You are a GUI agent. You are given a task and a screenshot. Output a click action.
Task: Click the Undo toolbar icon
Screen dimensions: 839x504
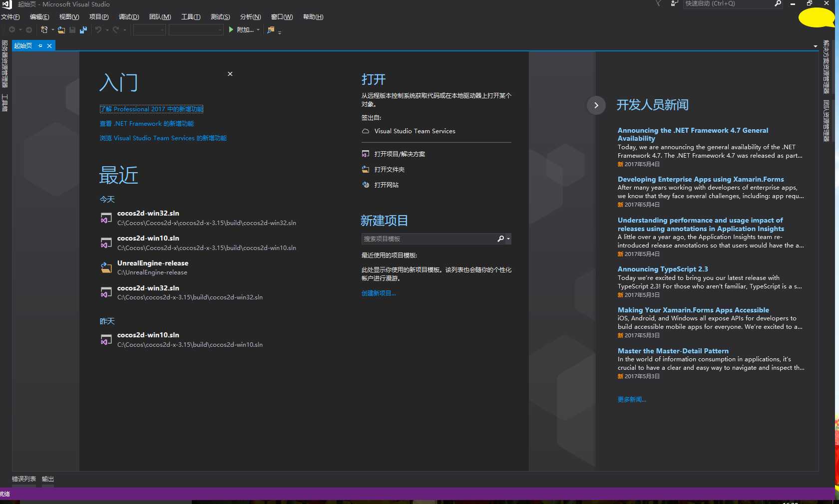tap(98, 30)
